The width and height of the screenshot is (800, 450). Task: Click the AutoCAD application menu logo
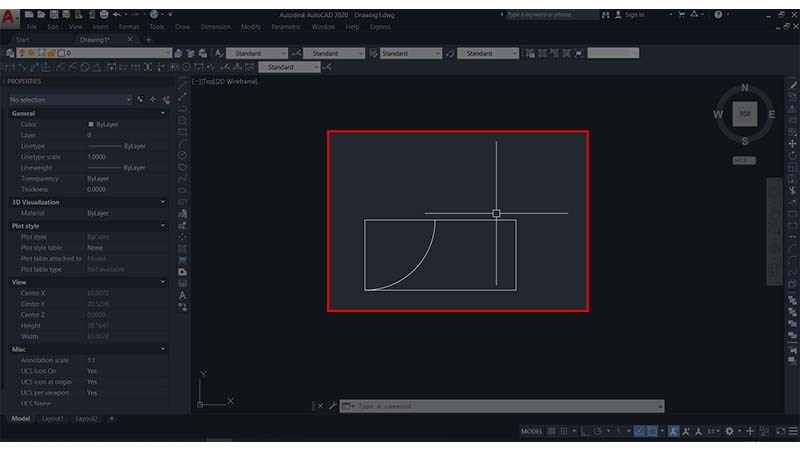click(10, 15)
